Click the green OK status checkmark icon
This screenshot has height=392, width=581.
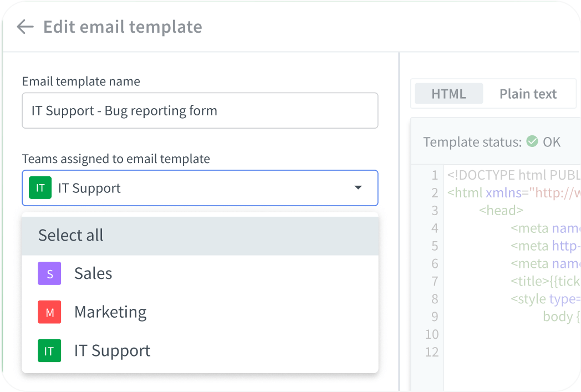pos(532,141)
